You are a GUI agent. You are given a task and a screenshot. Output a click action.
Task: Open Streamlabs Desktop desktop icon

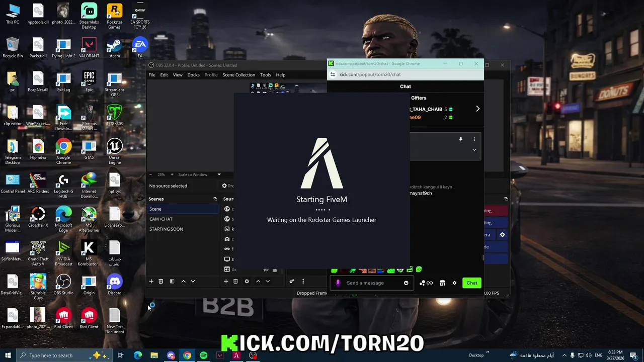[x=89, y=16]
